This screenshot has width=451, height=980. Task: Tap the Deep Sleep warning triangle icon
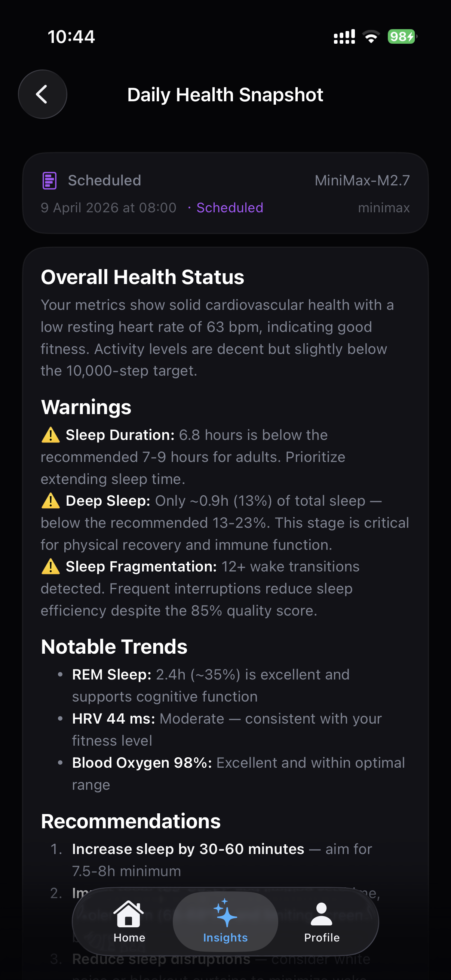coord(50,501)
